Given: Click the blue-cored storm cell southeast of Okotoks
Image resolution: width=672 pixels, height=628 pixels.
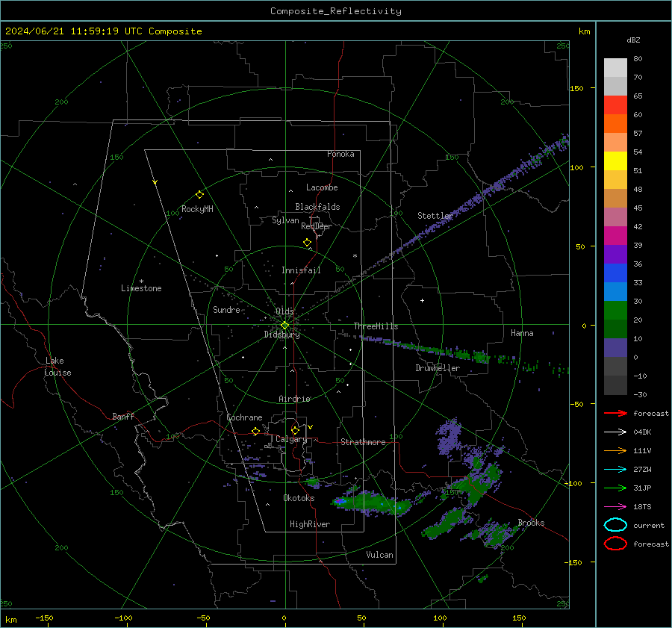Looking at the screenshot, I should (373, 503).
